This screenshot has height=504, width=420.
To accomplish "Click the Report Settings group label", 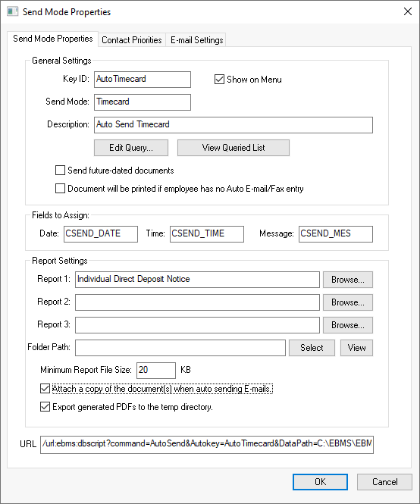I will click(59, 261).
